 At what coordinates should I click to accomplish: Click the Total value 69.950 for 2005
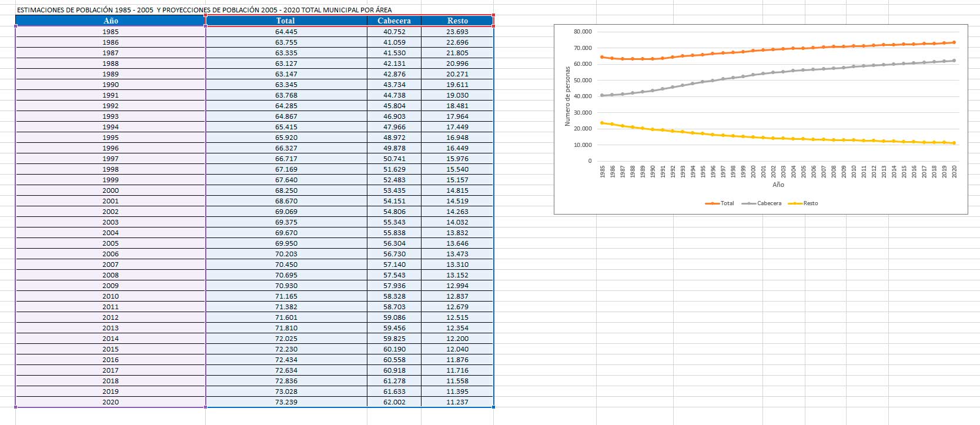click(286, 243)
